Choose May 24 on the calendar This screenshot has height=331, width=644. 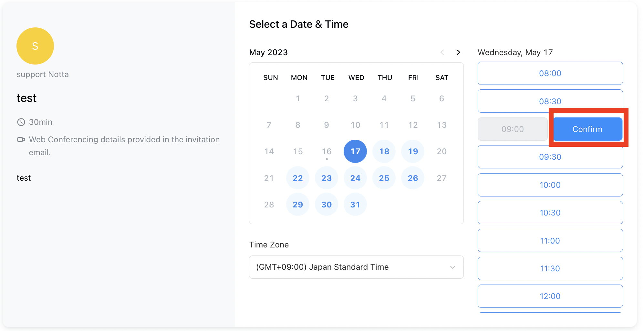pyautogui.click(x=355, y=178)
